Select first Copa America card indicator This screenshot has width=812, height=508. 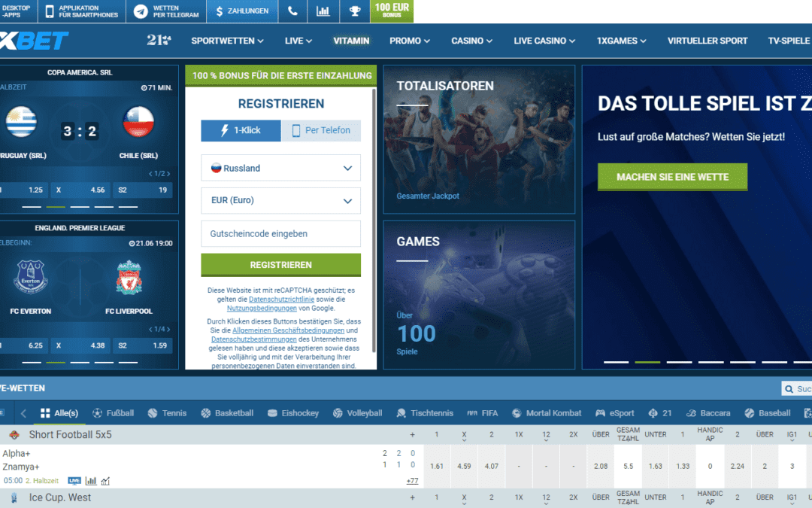[x=32, y=207]
